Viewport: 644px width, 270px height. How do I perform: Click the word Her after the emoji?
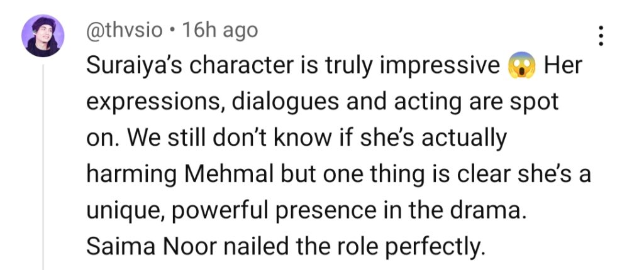click(563, 65)
